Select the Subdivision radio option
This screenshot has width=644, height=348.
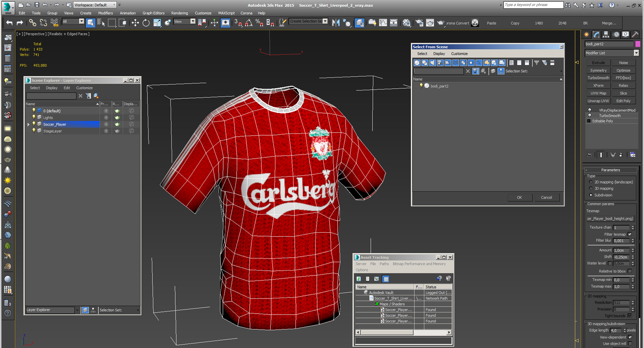point(590,195)
